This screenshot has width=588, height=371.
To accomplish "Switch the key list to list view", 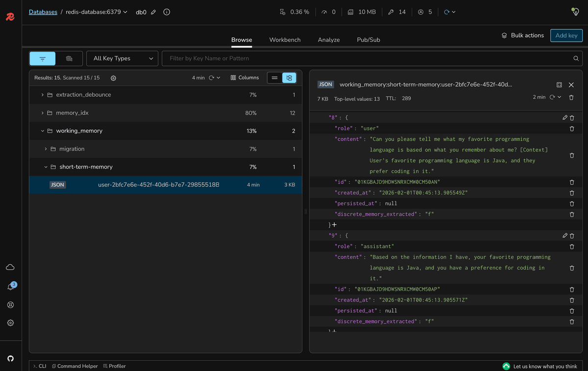I will 274,77.
